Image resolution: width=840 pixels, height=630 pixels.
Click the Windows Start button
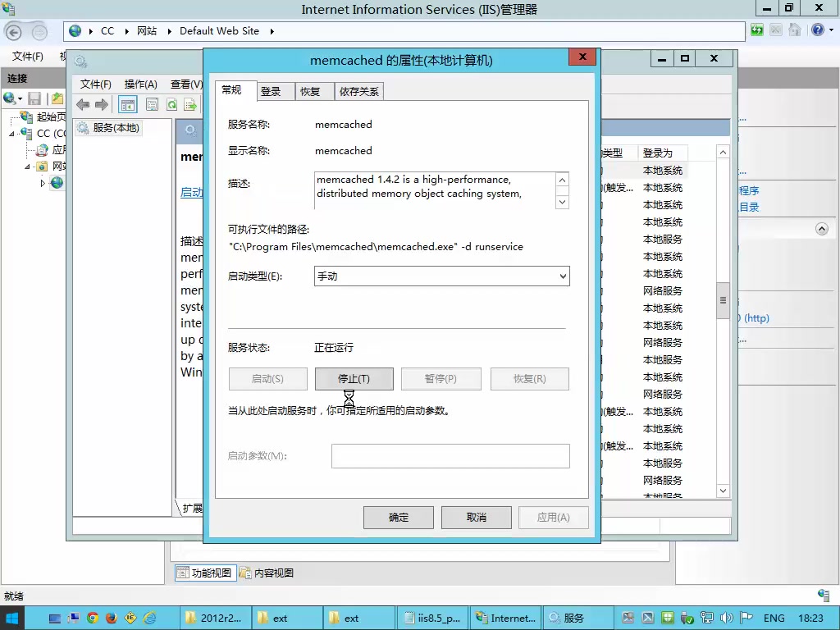[11, 619]
